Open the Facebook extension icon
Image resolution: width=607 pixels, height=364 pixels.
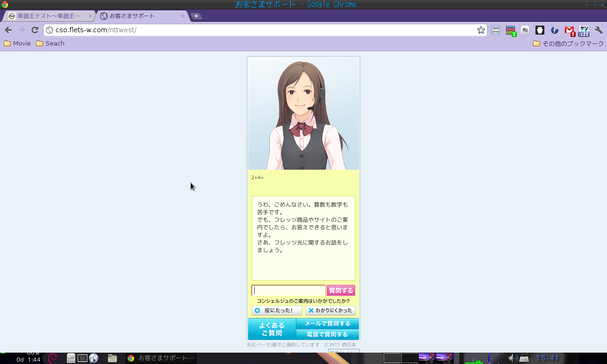(x=554, y=30)
